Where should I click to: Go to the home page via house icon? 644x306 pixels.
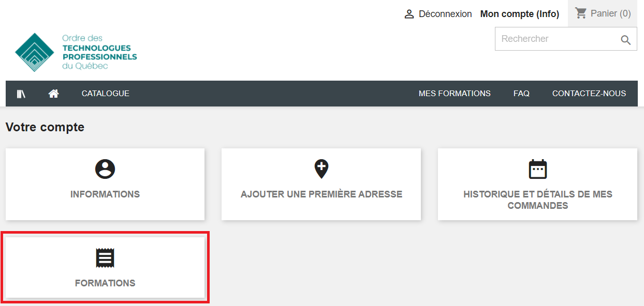coord(53,94)
